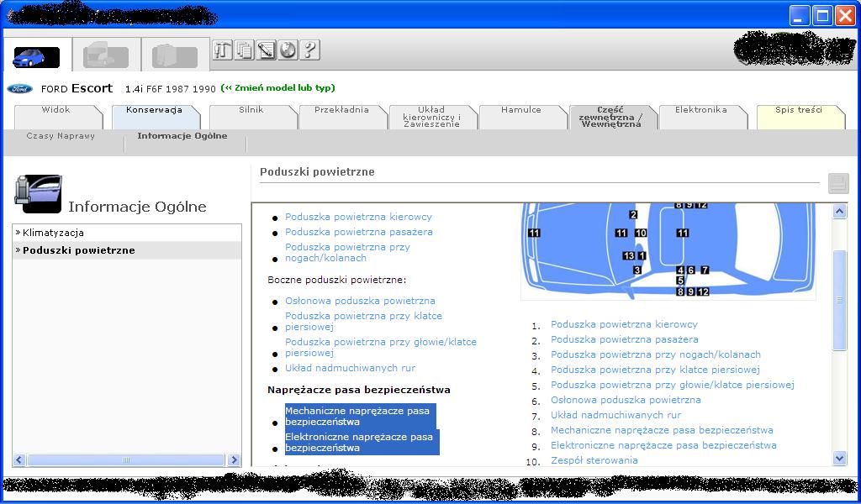The image size is (861, 504).
Task: Open the Hamulce tab
Action: [x=520, y=110]
